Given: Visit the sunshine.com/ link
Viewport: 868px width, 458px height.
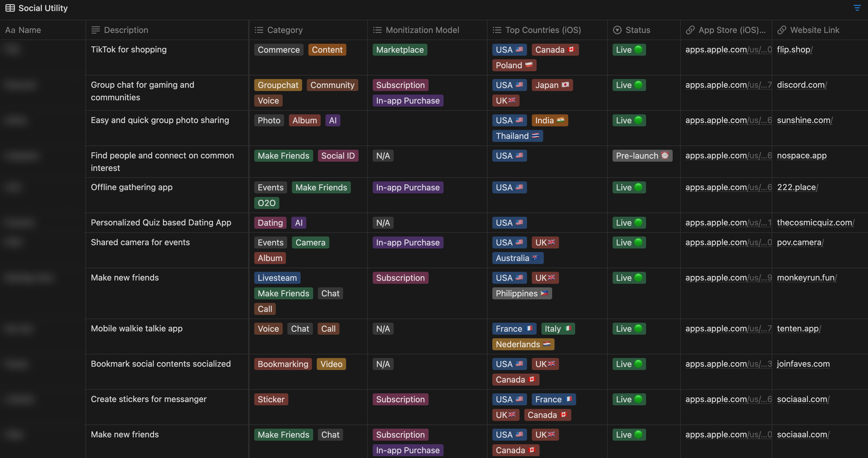Looking at the screenshot, I should 805,120.
